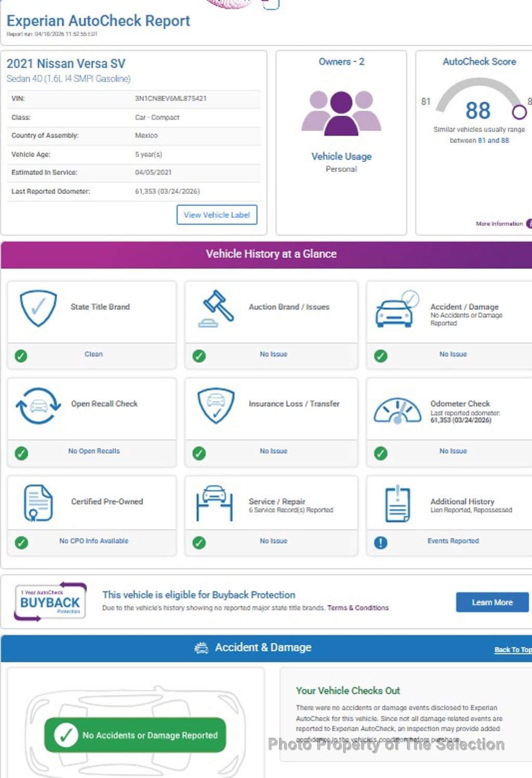Click the Accident & Damage header car icon
This screenshot has width=532, height=778.
pyautogui.click(x=201, y=648)
